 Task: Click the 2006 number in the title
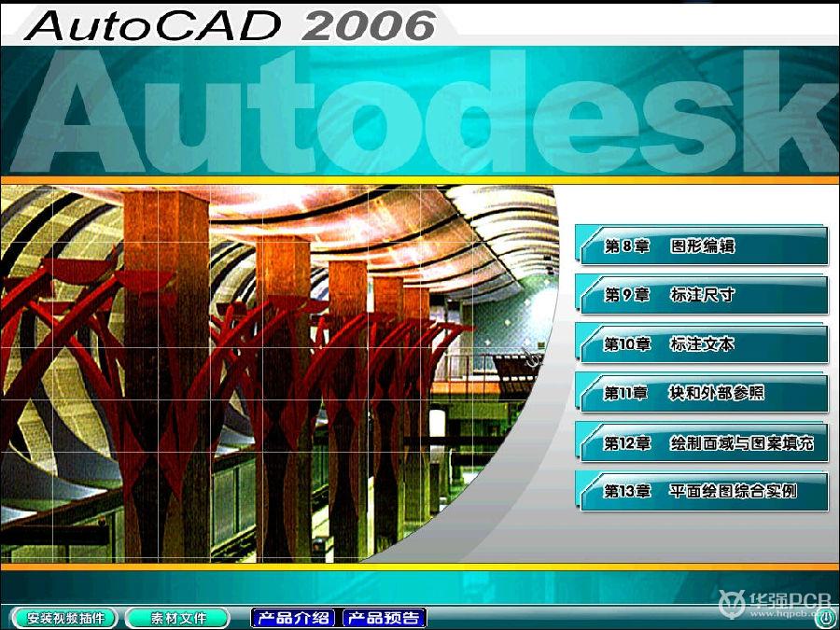point(368,25)
